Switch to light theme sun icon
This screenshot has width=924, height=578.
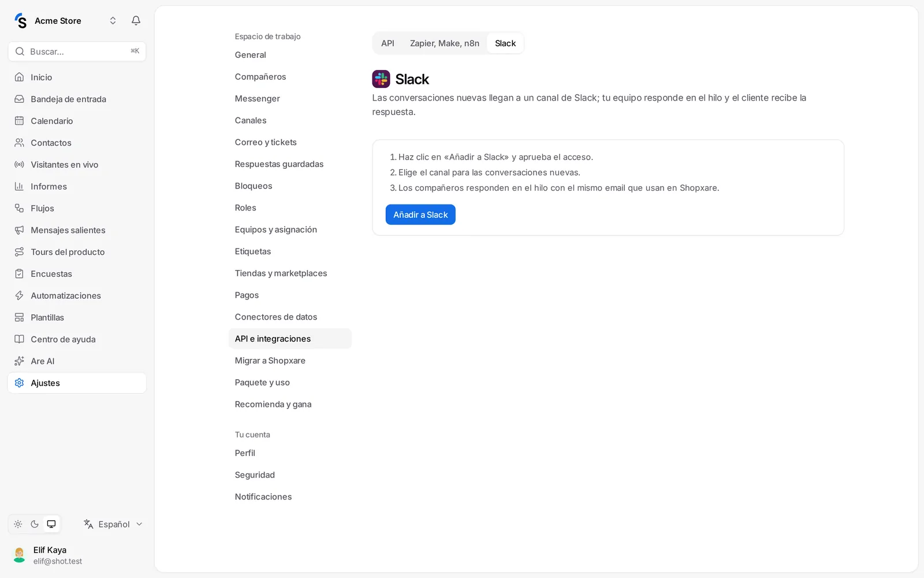coord(18,524)
